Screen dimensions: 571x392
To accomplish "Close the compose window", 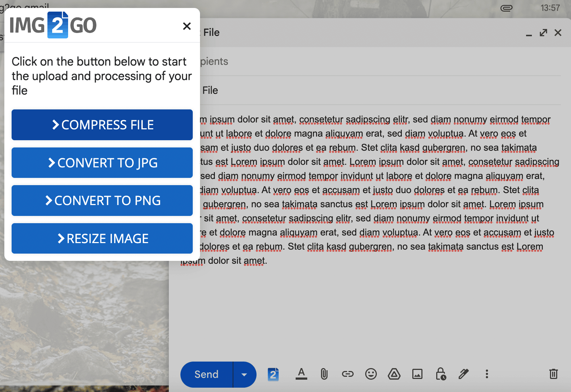I will click(x=558, y=33).
